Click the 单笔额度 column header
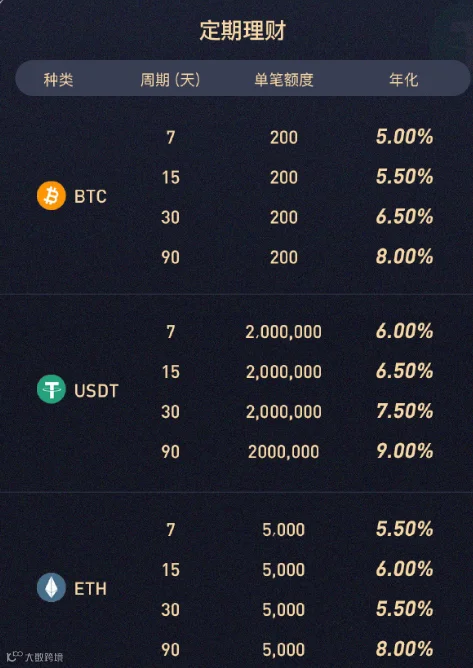Viewport: 473px width, 668px height. point(284,80)
